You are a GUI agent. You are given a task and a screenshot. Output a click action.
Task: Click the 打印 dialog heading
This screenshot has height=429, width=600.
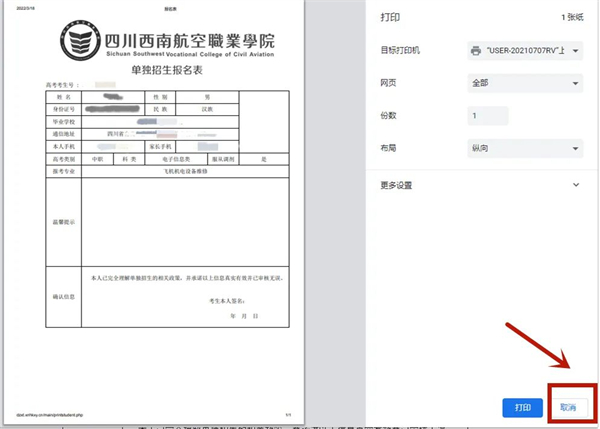pyautogui.click(x=390, y=17)
